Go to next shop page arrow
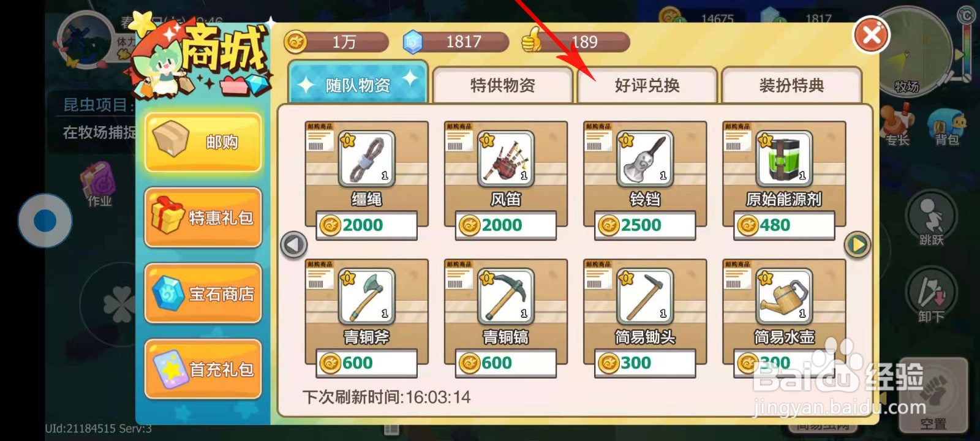The width and height of the screenshot is (980, 441). (x=857, y=245)
